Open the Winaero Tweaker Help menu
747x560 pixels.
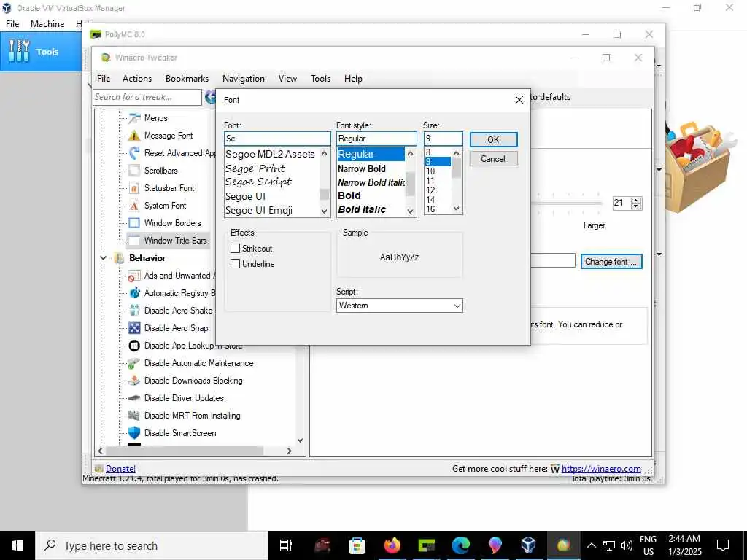click(354, 79)
